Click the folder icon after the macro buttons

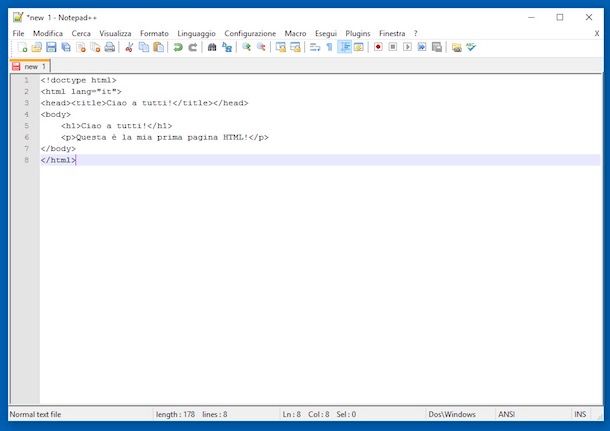tap(456, 47)
